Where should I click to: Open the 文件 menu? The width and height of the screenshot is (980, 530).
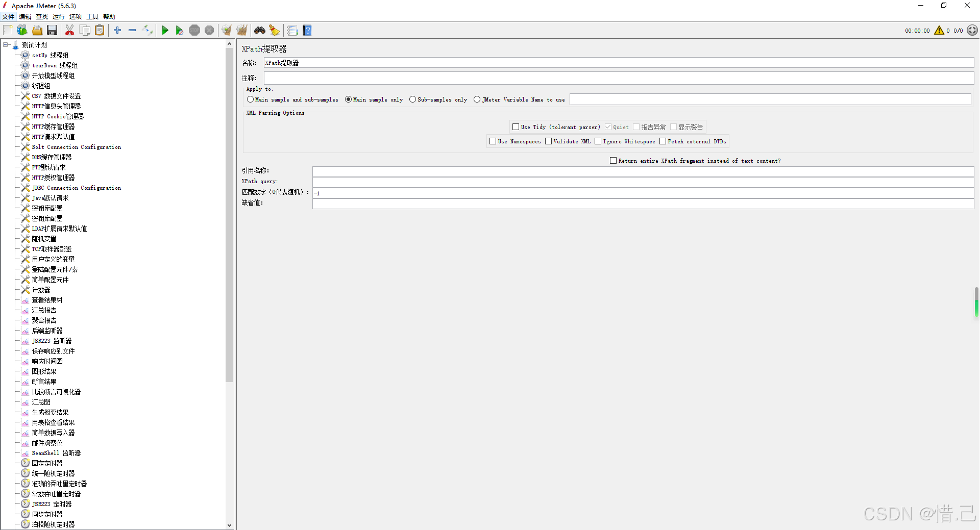click(x=8, y=17)
